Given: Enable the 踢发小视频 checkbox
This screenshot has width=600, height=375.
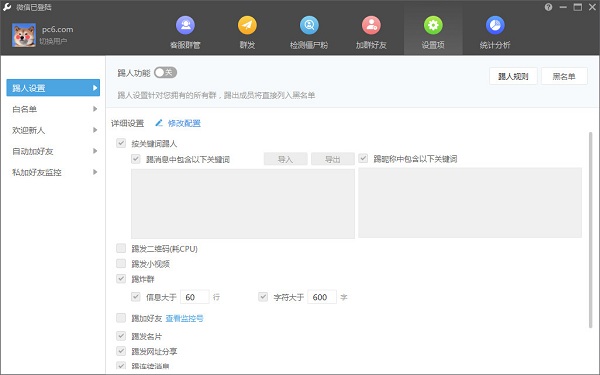Looking at the screenshot, I should (121, 263).
